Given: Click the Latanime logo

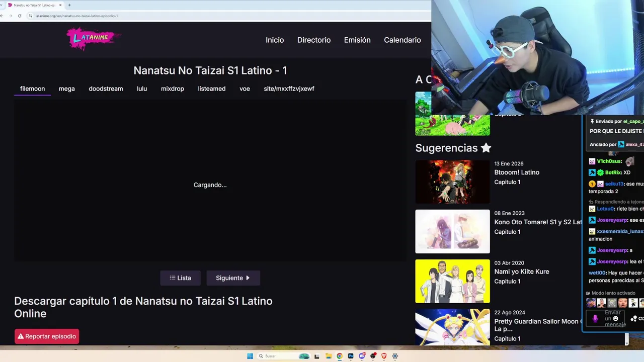Looking at the screenshot, I should point(94,39).
